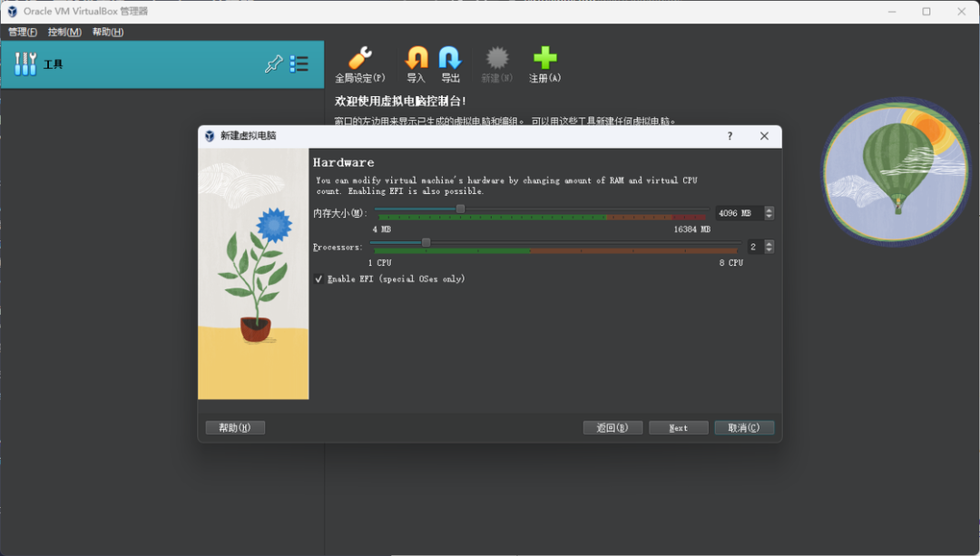Toggle the Enable EFI checkbox

click(318, 279)
